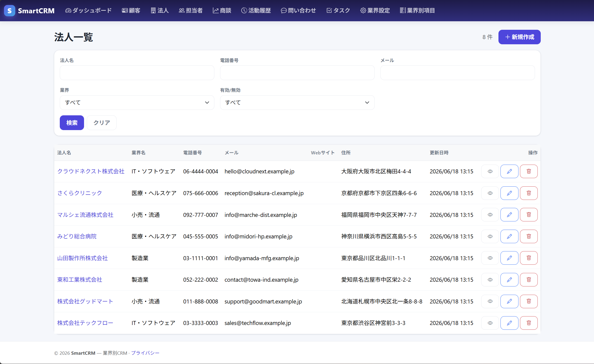Click address 福岡県福岡市中央区天神7-7-7
Image resolution: width=594 pixels, height=364 pixels.
pos(379,215)
